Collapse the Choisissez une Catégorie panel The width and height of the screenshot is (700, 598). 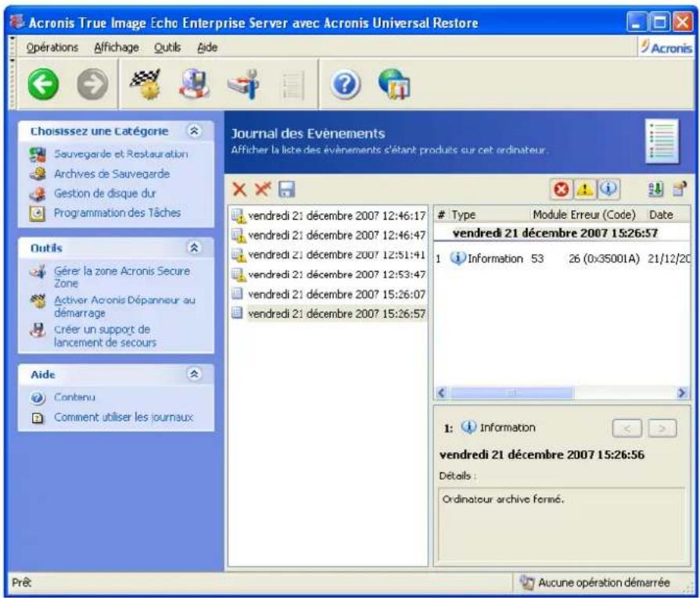[x=194, y=131]
